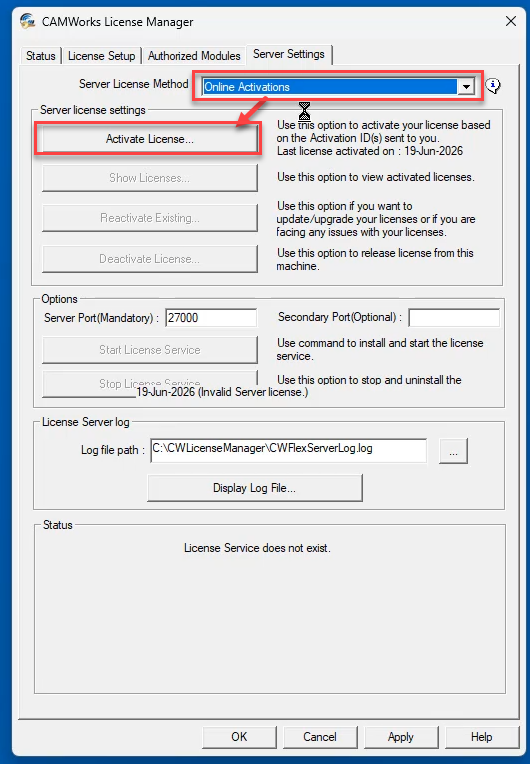Click the Display Log File... button

click(x=255, y=488)
